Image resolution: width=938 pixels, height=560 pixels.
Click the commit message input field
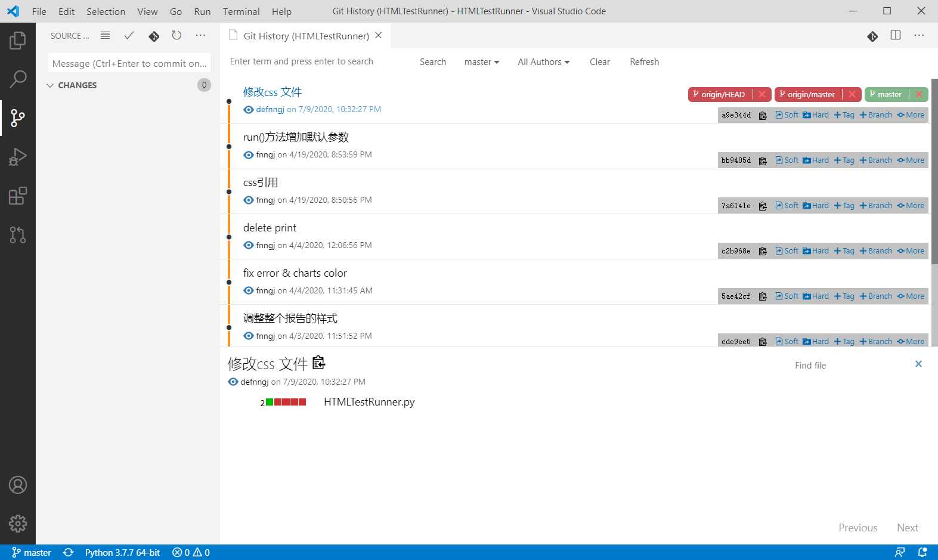click(x=129, y=63)
